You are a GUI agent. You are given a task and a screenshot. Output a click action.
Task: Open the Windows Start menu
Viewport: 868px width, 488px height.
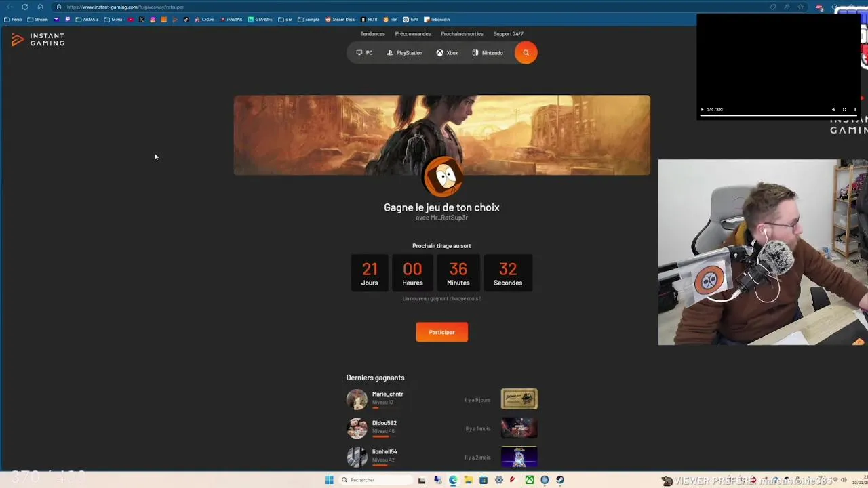[330, 480]
